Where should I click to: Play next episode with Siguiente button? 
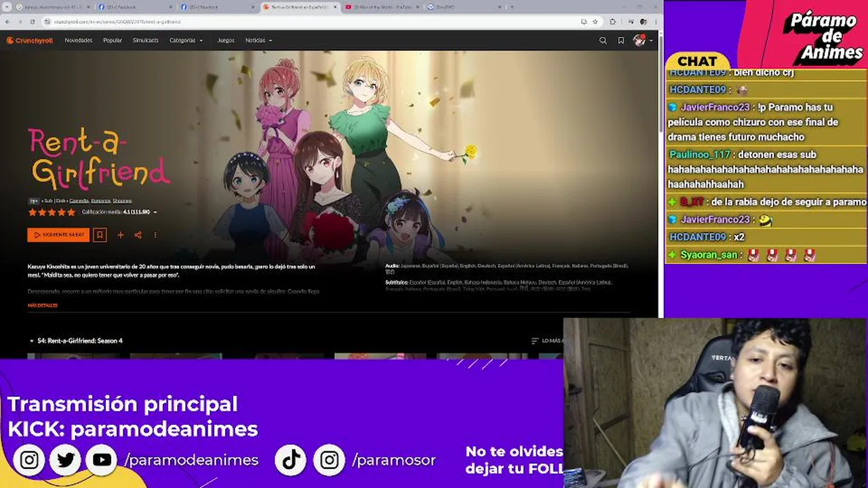tap(58, 235)
